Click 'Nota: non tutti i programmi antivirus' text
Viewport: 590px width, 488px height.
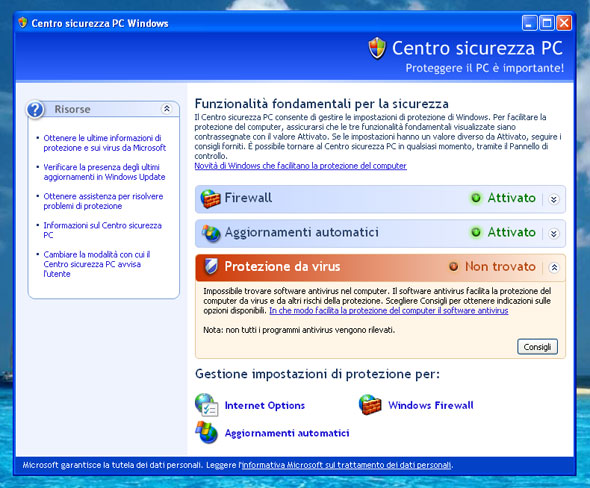pos(299,330)
